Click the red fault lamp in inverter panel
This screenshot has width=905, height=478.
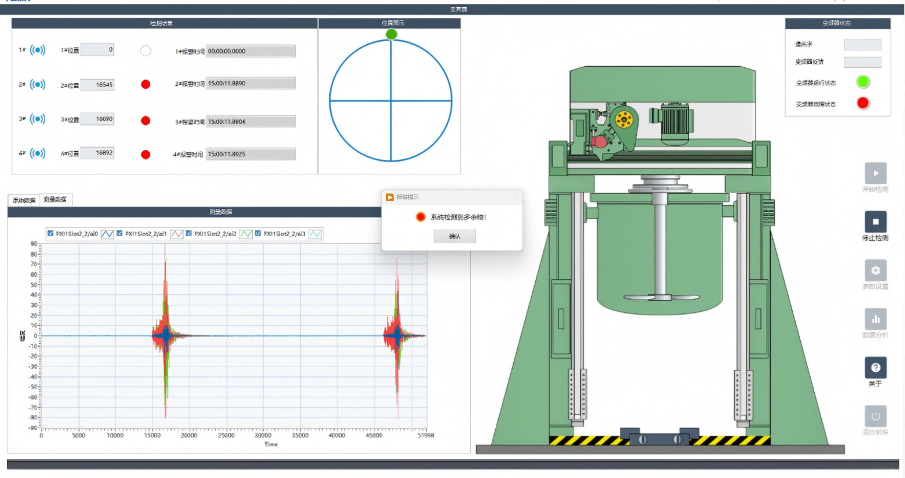(x=862, y=103)
